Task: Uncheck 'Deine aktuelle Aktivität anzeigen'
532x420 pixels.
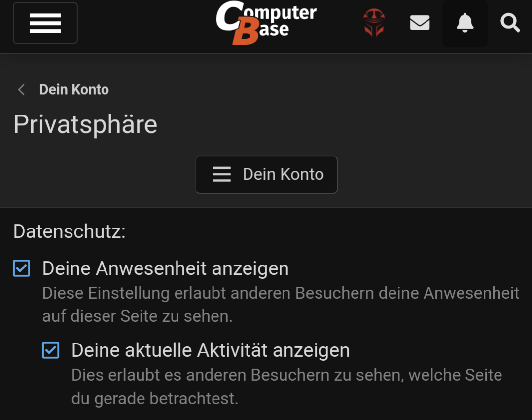Action: tap(51, 350)
